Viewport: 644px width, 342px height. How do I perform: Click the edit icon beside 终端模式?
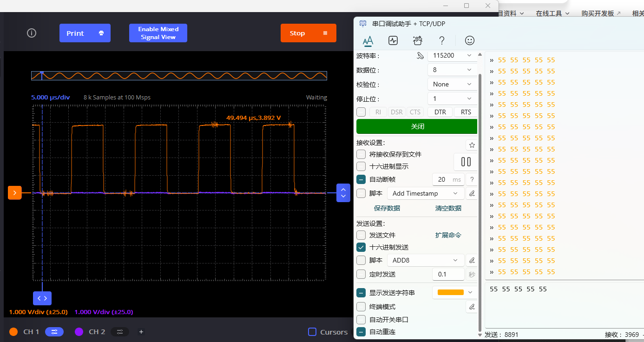pos(472,307)
